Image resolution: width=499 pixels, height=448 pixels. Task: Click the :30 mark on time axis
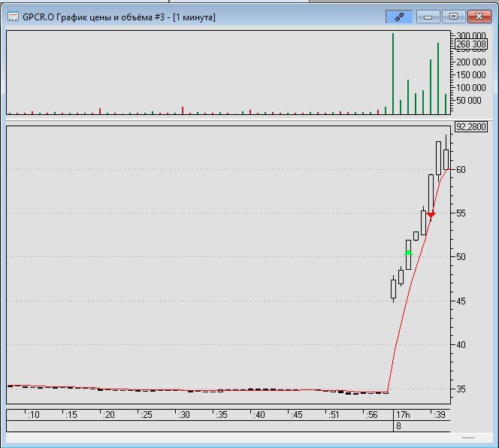(x=183, y=414)
